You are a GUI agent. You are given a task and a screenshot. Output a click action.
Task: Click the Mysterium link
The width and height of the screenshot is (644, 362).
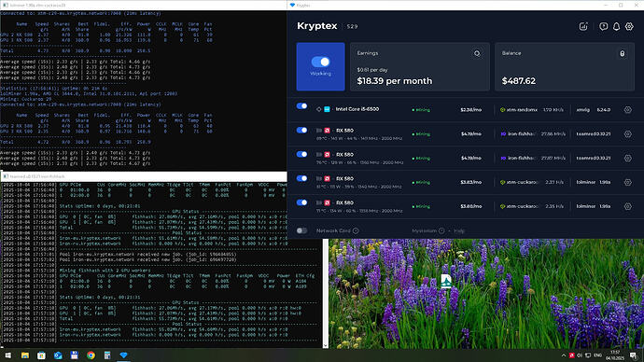point(425,230)
